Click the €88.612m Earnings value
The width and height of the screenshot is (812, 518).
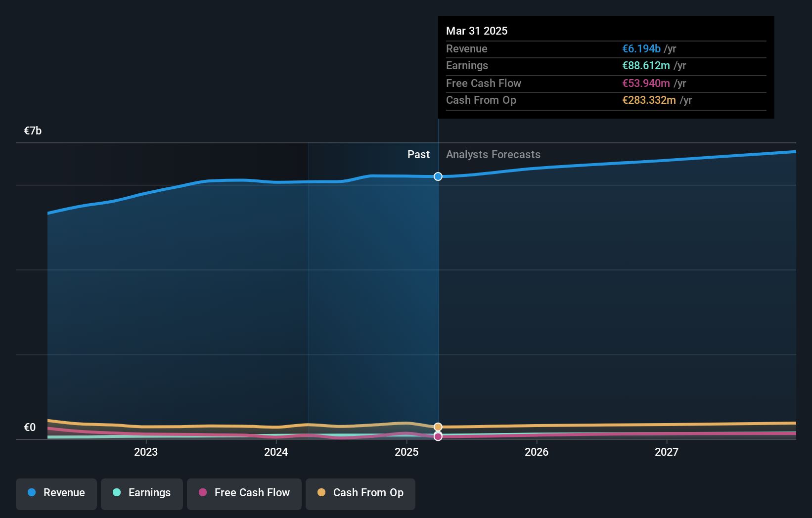pos(646,65)
